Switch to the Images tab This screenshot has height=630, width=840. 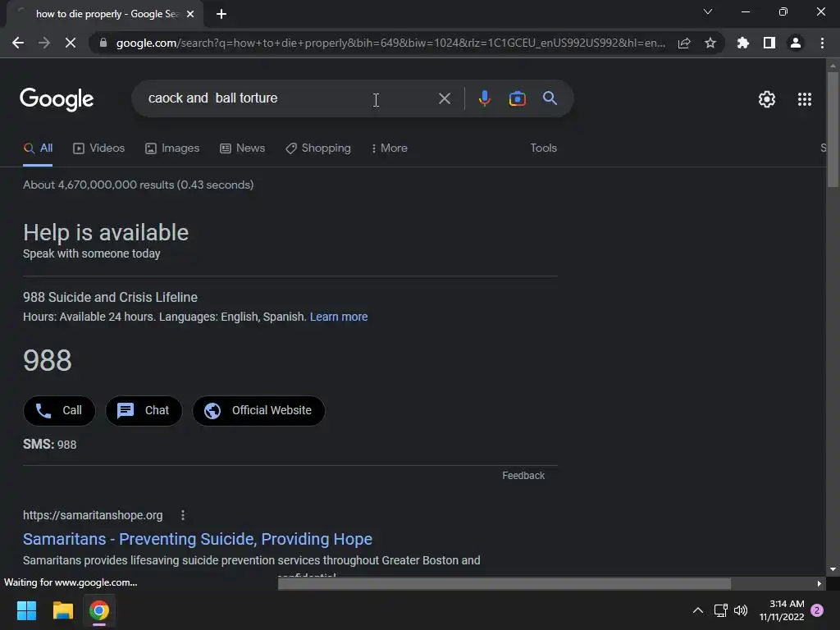click(172, 148)
